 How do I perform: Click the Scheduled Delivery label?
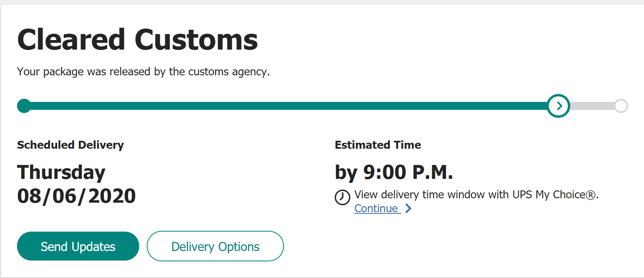coord(71,145)
